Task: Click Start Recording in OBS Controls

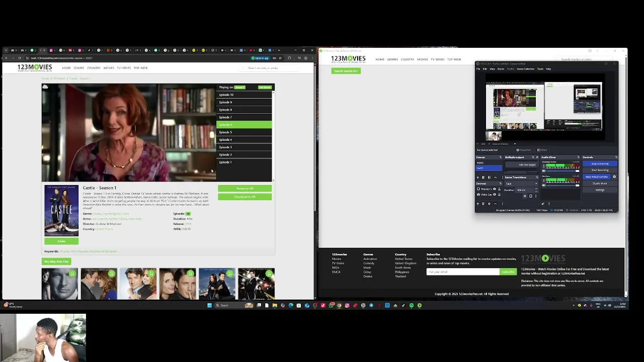Action: pyautogui.click(x=600, y=170)
